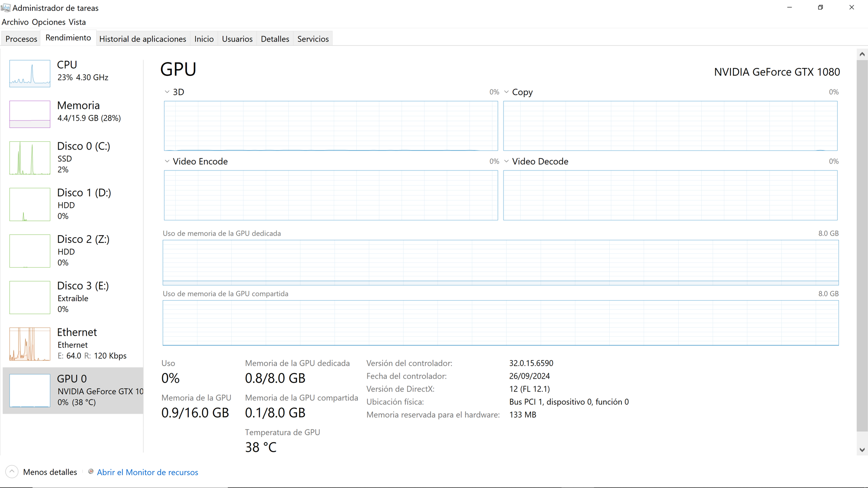This screenshot has width=868, height=488.
Task: Click the Copy engine usage graph
Action: (670, 126)
